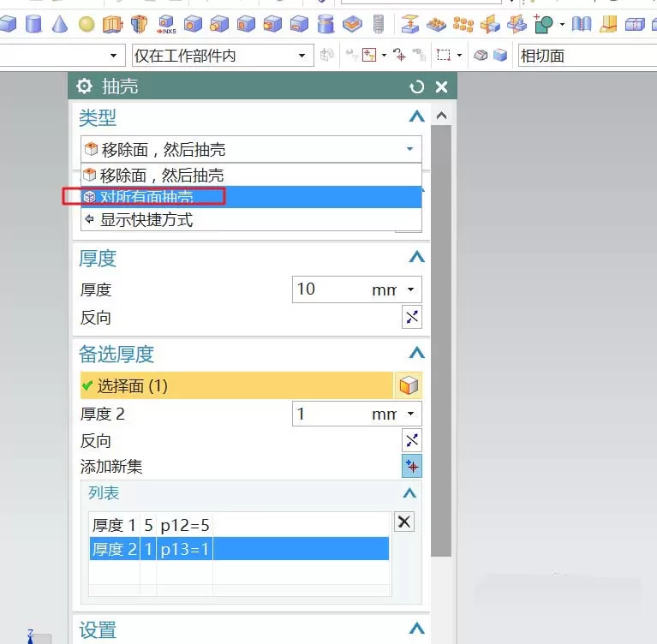Close the 抽壳 dialog
657x644 pixels.
point(441,86)
